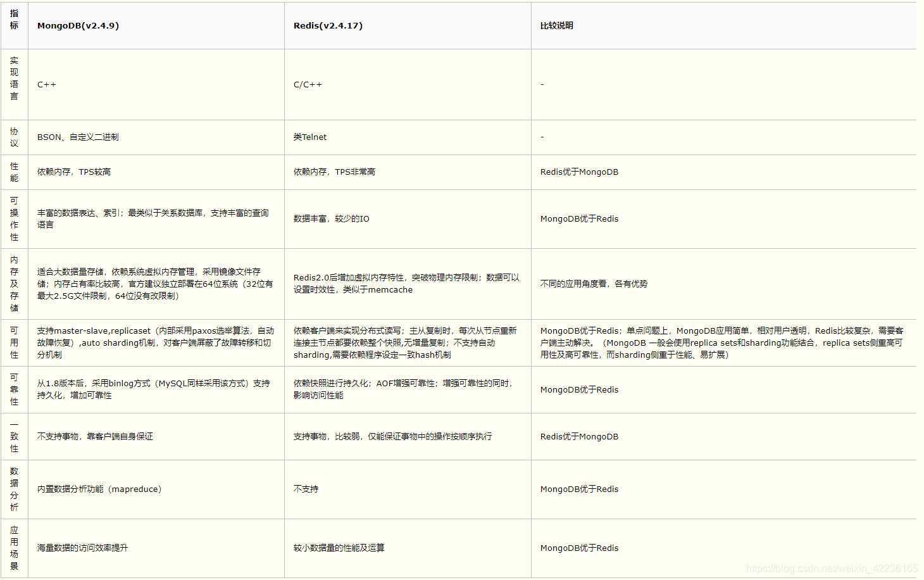Screen dimensions: 924x580
Task: Click the 类Telnet cell under Redis
Action: click(x=309, y=137)
